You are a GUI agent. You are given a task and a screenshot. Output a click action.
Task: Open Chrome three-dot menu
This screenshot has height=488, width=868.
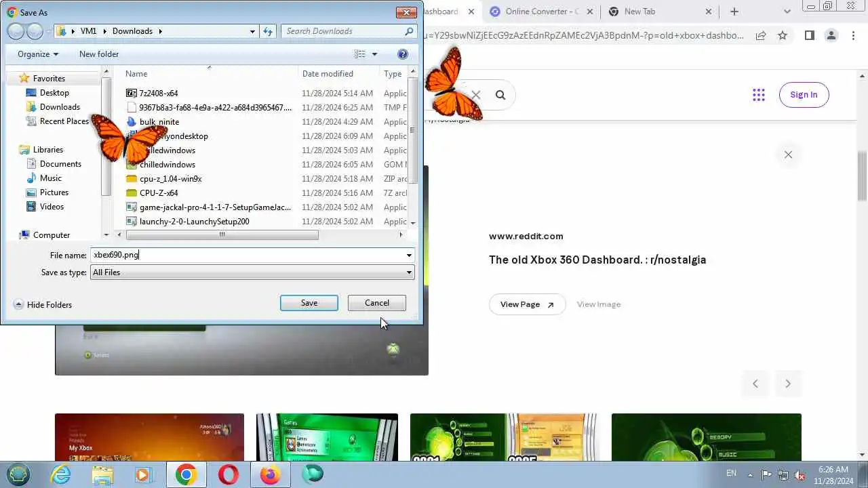click(852, 35)
